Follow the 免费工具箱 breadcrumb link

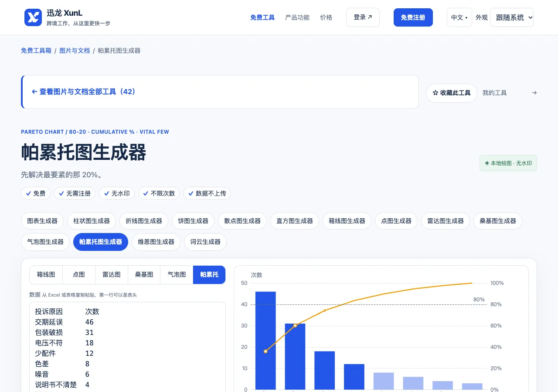click(36, 51)
